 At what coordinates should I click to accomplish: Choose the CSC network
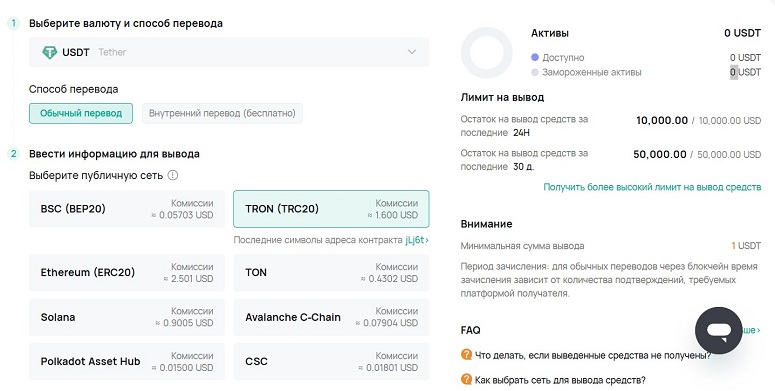point(331,361)
